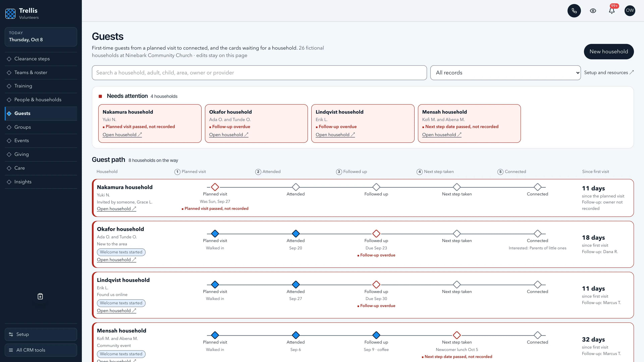Click the phone call icon button
This screenshot has height=362, width=644.
(574, 11)
